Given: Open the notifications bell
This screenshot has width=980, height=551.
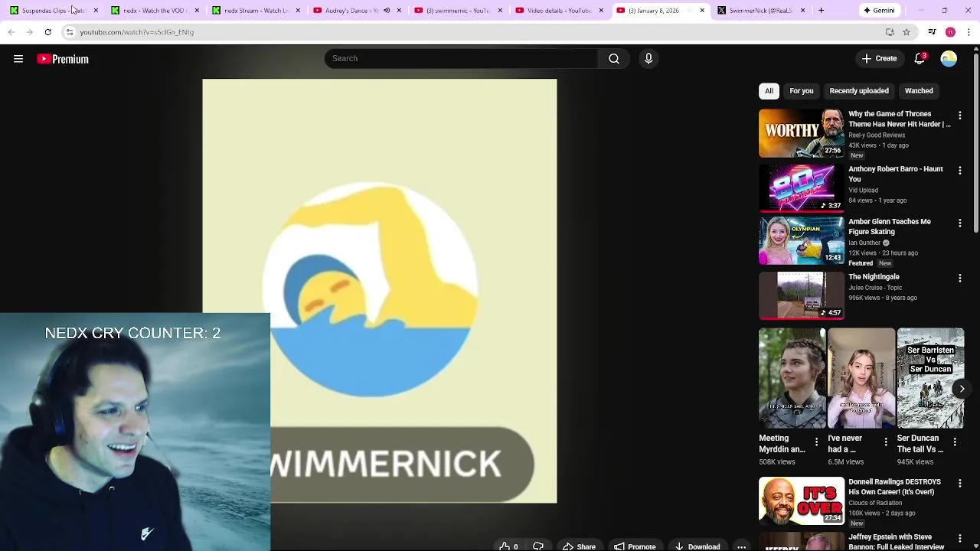Looking at the screenshot, I should point(920,58).
